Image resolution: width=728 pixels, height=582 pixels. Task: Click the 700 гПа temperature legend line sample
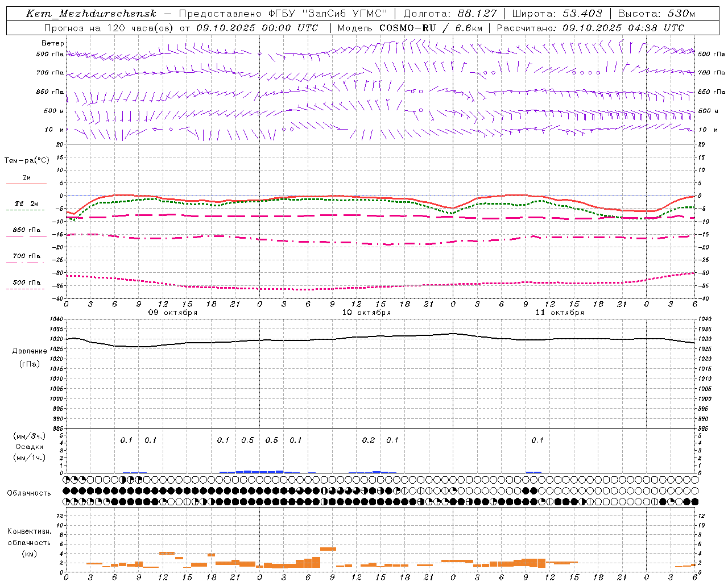click(26, 263)
